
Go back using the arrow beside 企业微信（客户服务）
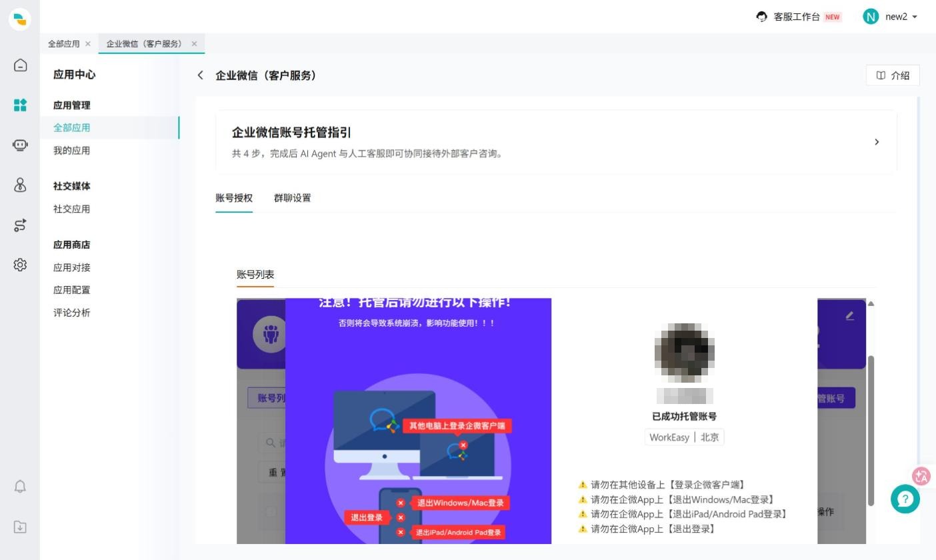(x=200, y=75)
